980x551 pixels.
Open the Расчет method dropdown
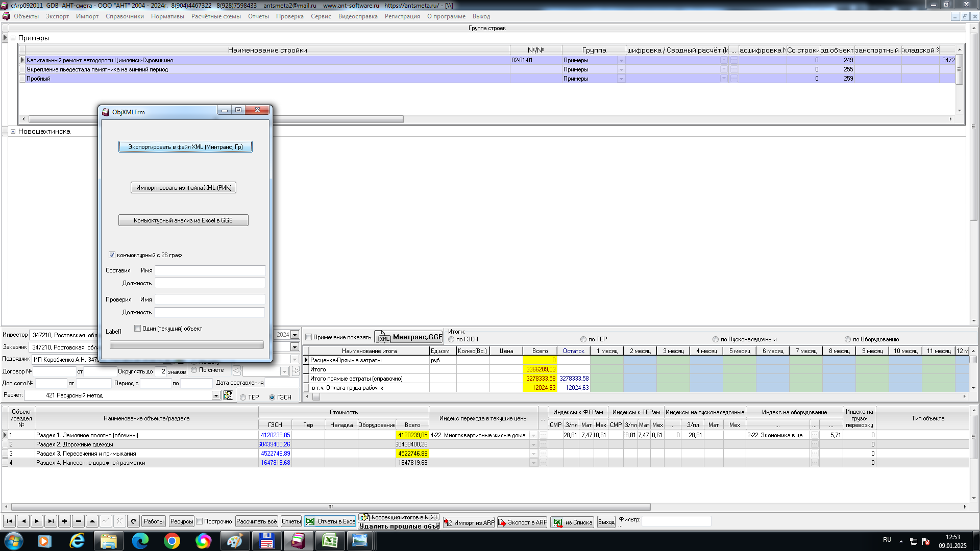point(216,395)
